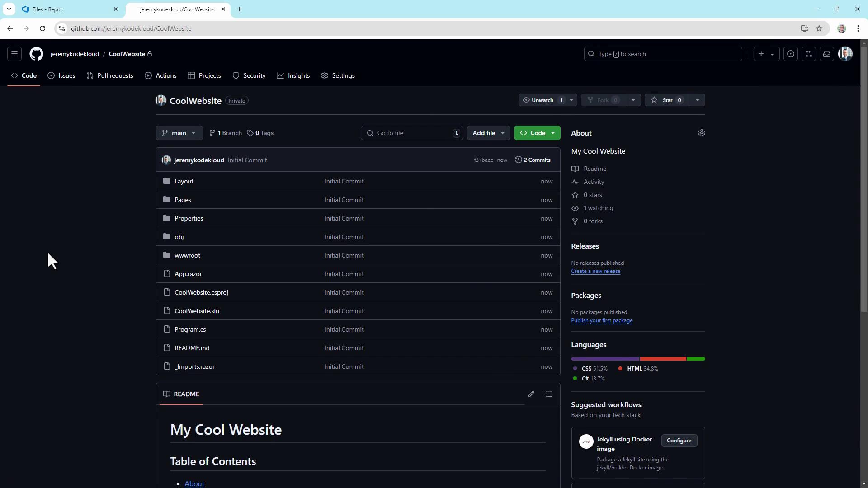Open the Security tab
Image resolution: width=868 pixels, height=488 pixels.
click(249, 75)
